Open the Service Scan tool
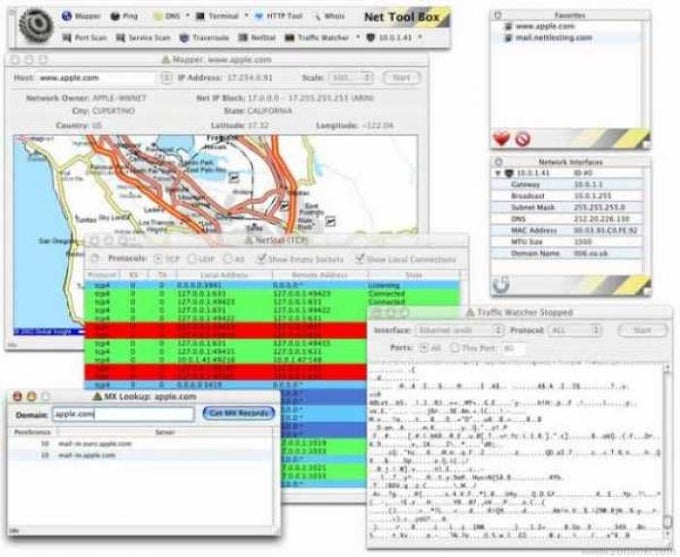 pos(143,38)
